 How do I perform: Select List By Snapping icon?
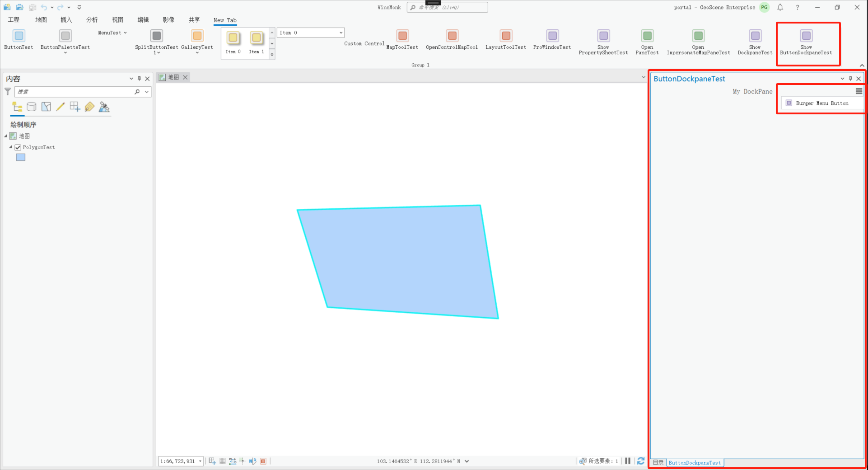click(x=75, y=107)
